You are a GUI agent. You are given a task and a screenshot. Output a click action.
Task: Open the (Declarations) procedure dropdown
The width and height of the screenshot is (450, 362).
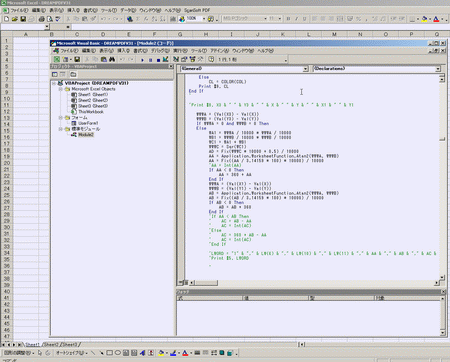438,69
